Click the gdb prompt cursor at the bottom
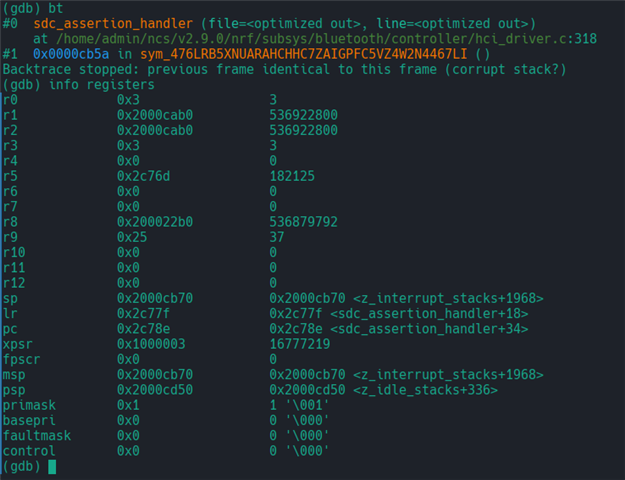 point(52,466)
